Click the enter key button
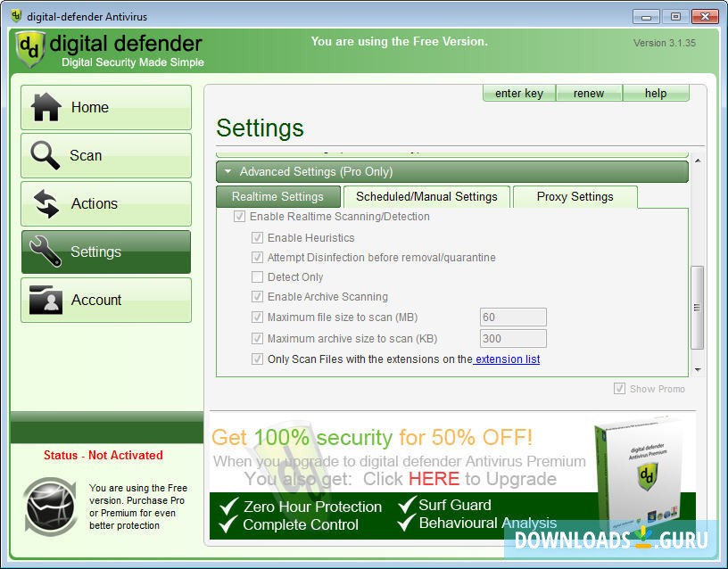Viewport: 728px width, 569px height. 519,94
